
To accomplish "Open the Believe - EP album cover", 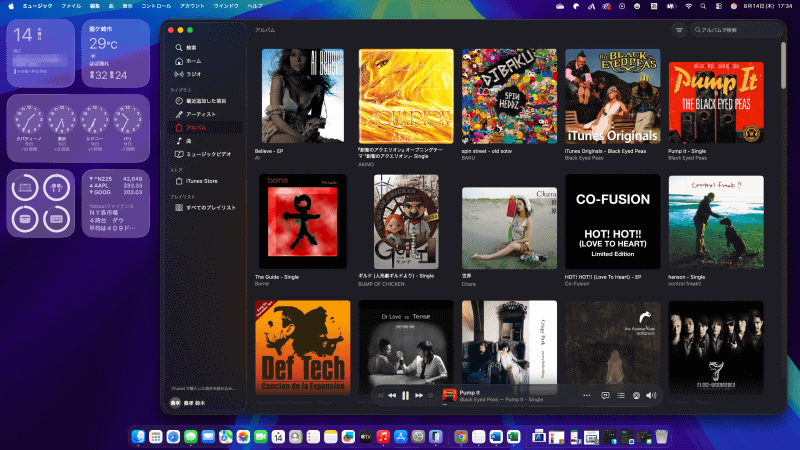I will coord(303,96).
